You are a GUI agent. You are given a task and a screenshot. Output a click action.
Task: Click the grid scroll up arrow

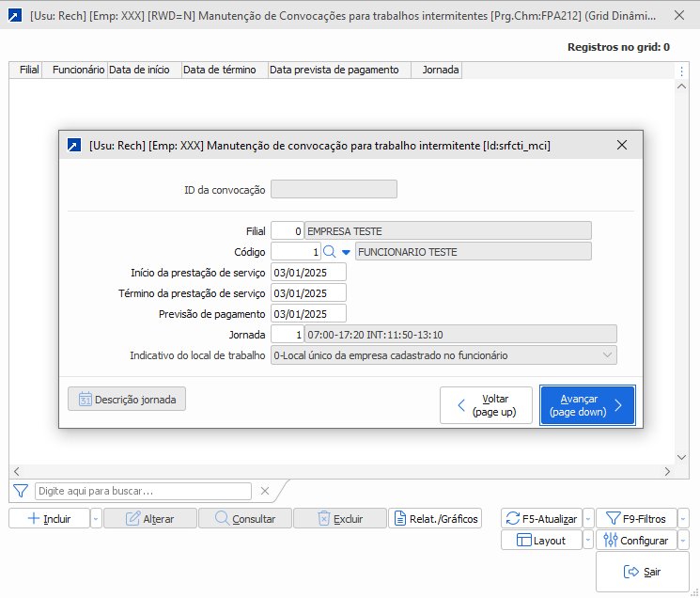point(682,87)
